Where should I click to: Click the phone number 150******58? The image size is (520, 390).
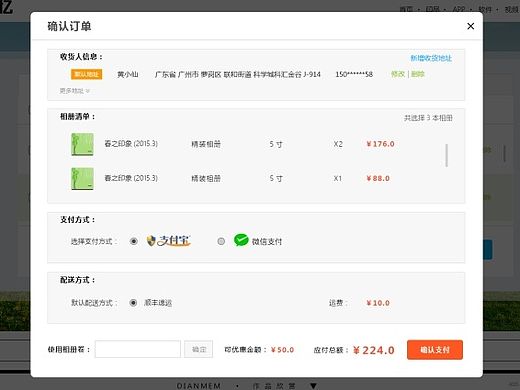(354, 74)
